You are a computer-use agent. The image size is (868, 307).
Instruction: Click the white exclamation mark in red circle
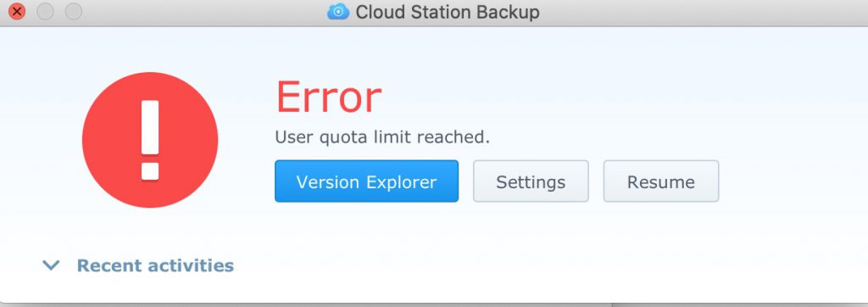click(150, 140)
